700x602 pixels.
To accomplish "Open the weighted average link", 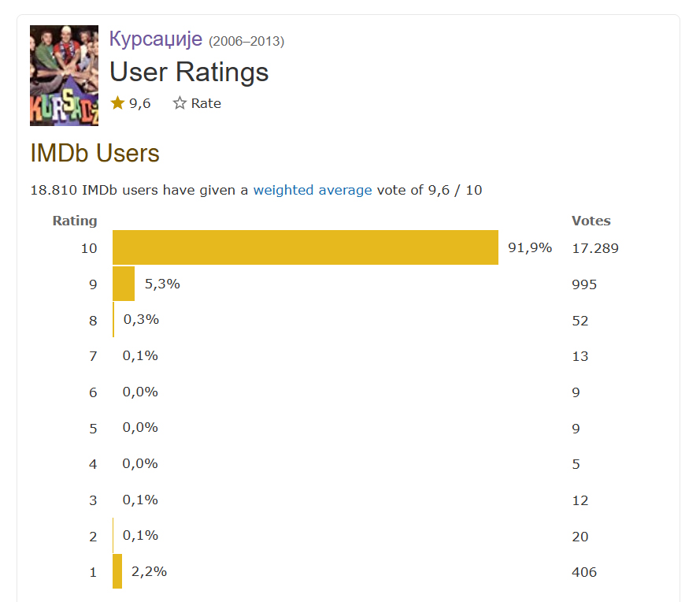I will pyautogui.click(x=313, y=190).
